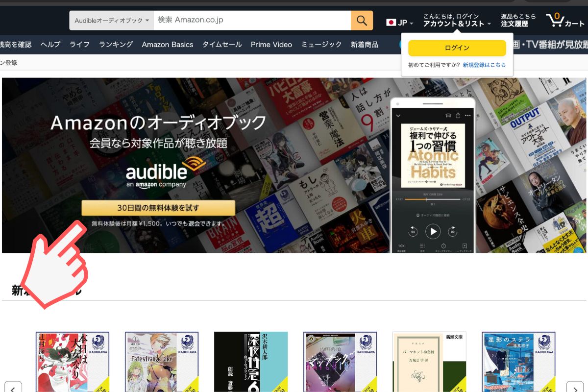The height and width of the screenshot is (392, 588).
Task: Open the chapter list icon in the player
Action: point(422,246)
